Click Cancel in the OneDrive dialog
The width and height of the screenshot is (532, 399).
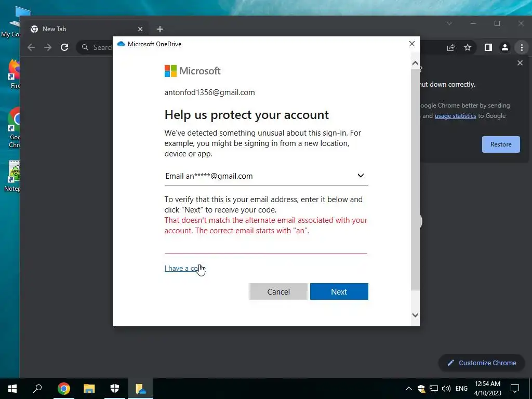click(x=278, y=291)
